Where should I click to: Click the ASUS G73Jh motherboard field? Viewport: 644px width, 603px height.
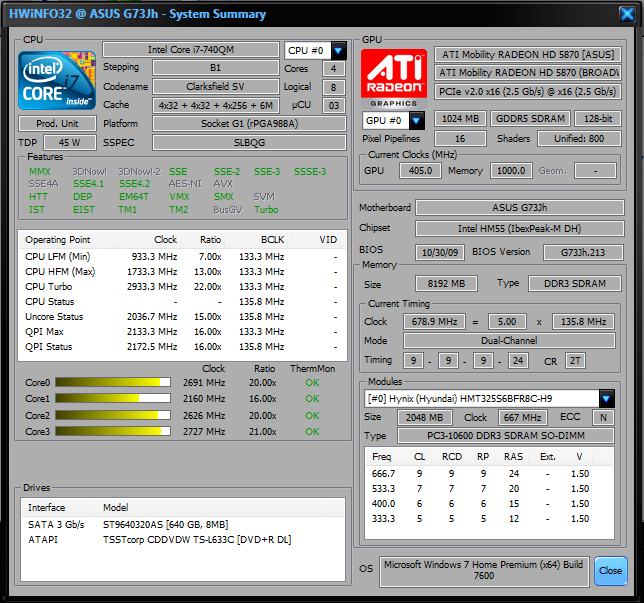pos(520,207)
